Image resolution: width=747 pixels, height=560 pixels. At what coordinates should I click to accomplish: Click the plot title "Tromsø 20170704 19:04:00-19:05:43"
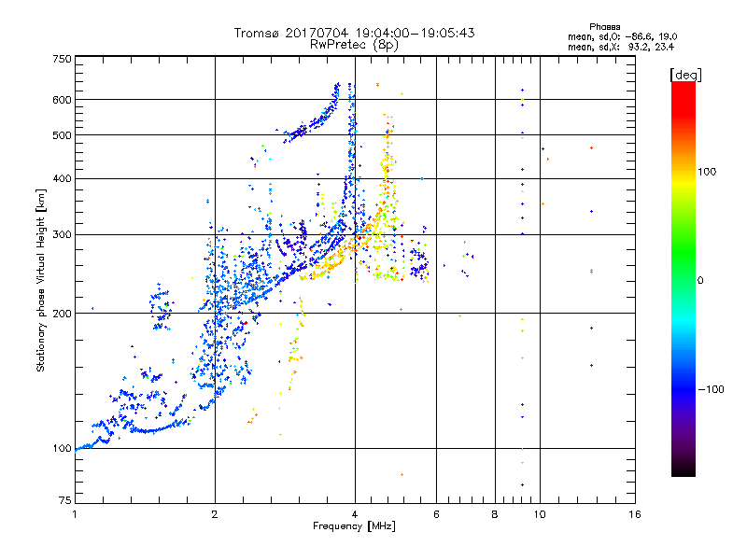[x=354, y=33]
